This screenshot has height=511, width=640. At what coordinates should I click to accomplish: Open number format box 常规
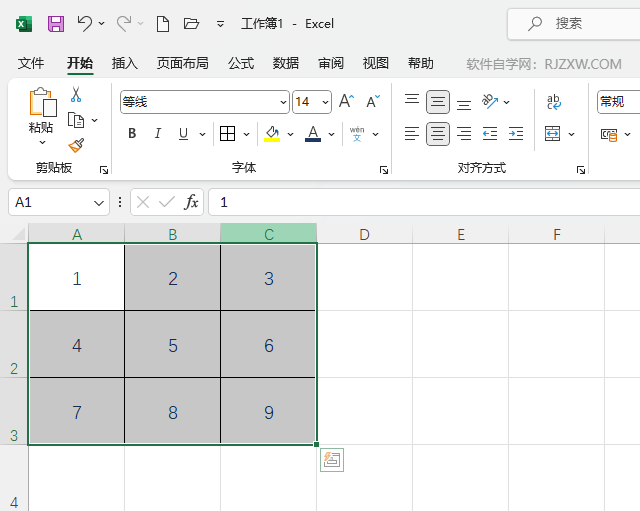pyautogui.click(x=619, y=102)
